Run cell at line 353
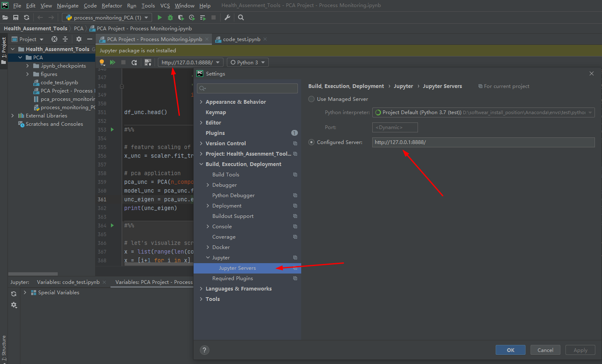The width and height of the screenshot is (602, 364). 112,129
